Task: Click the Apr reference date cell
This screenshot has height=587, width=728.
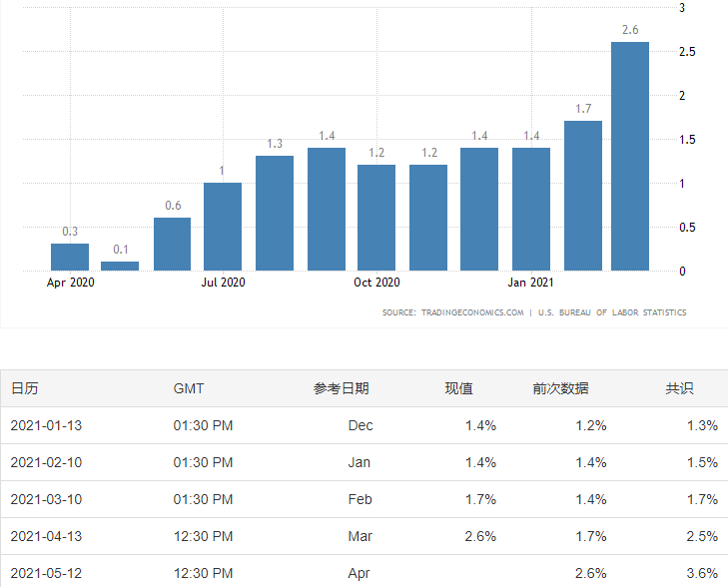Action: (x=359, y=574)
